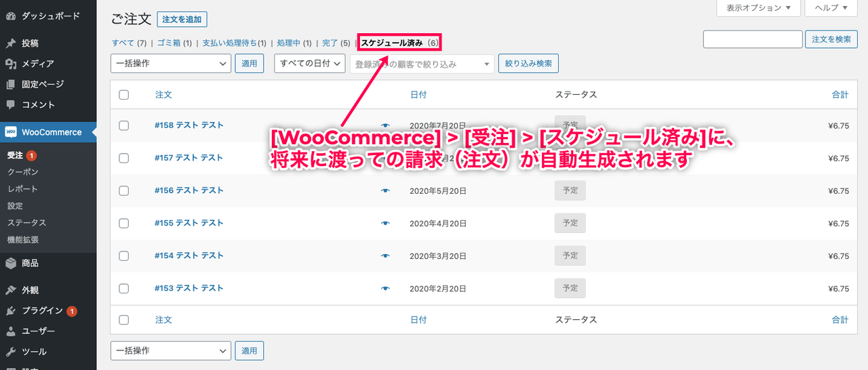Click the red badge beside 受注
The height and width of the screenshot is (370, 868).
31,156
